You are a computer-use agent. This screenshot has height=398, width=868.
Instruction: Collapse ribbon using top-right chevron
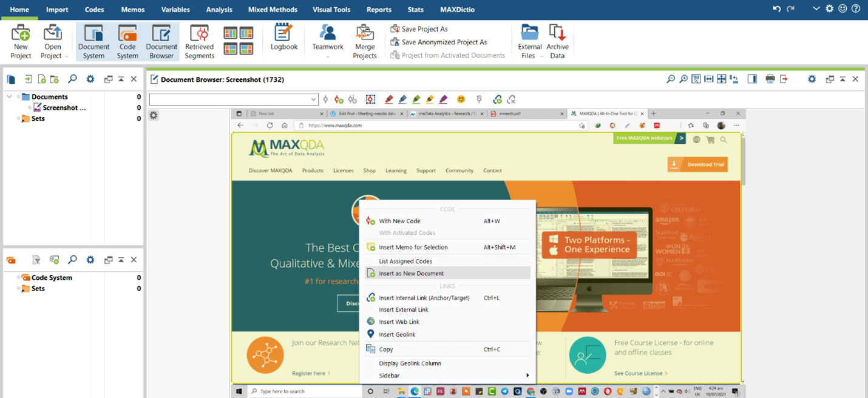coord(817,9)
